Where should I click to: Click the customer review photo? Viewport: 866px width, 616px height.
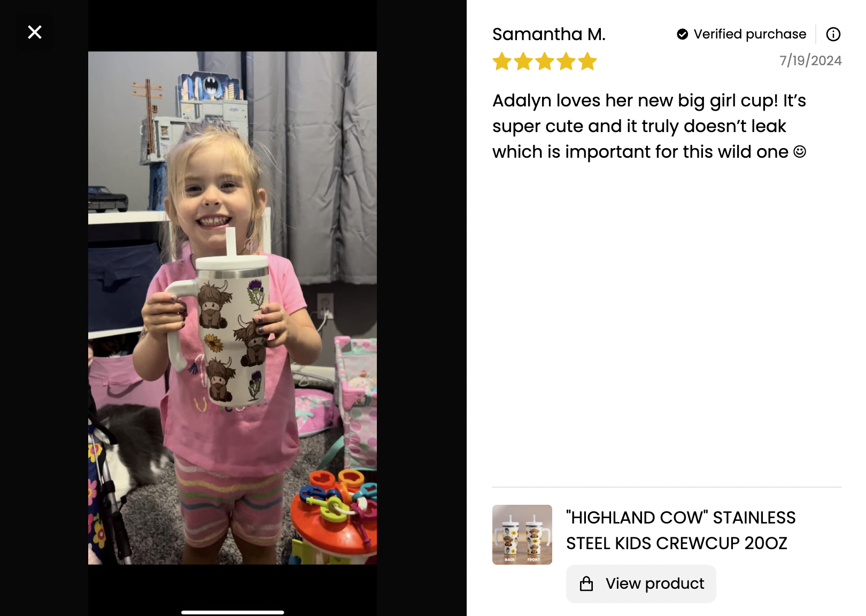point(233,308)
